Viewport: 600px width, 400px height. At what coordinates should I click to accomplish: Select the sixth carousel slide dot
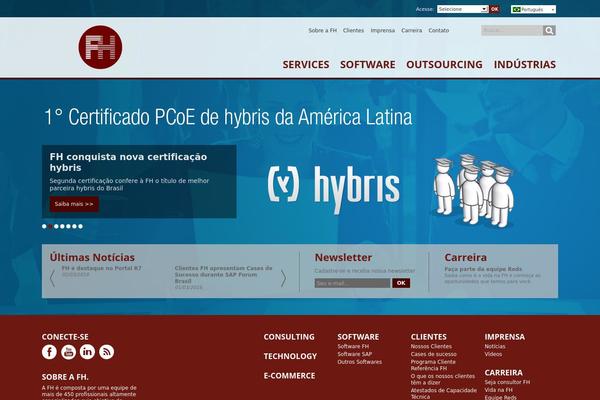pos(74,226)
